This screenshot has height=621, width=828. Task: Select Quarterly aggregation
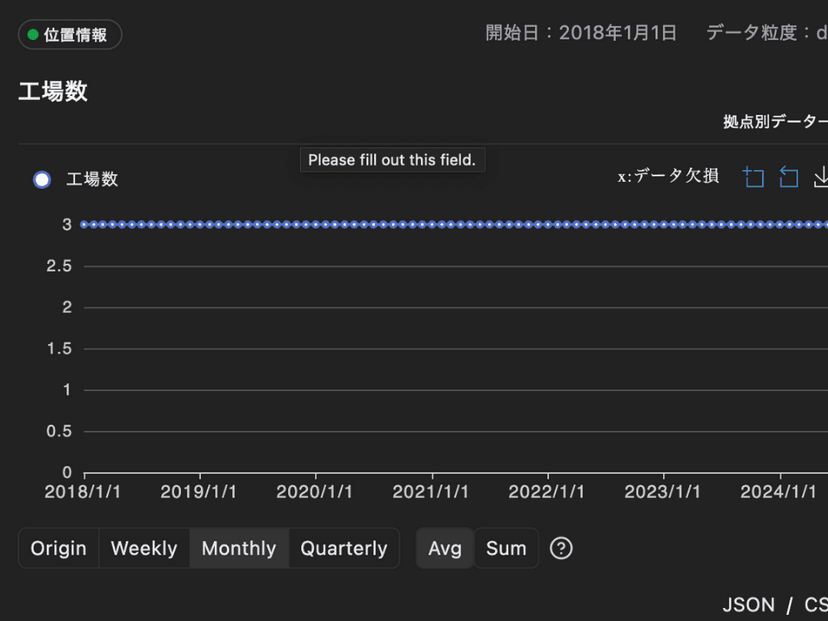coord(344,548)
